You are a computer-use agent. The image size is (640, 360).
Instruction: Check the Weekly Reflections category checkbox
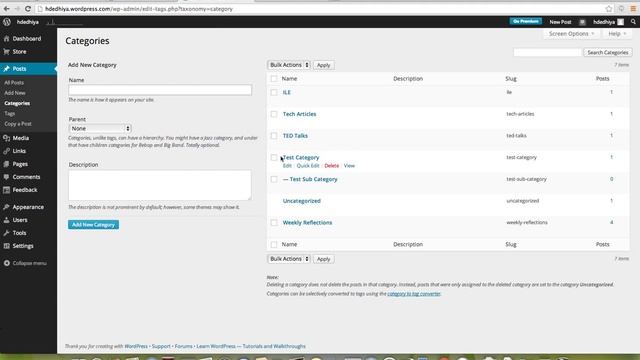click(274, 223)
